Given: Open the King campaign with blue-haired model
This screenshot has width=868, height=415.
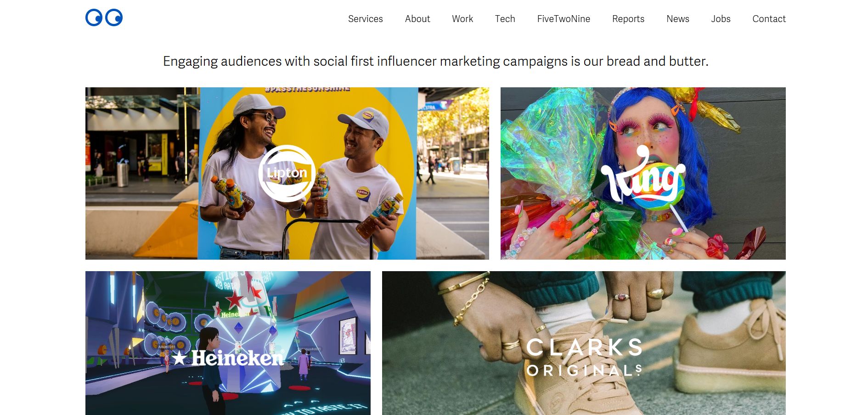Looking at the screenshot, I should coord(643,173).
